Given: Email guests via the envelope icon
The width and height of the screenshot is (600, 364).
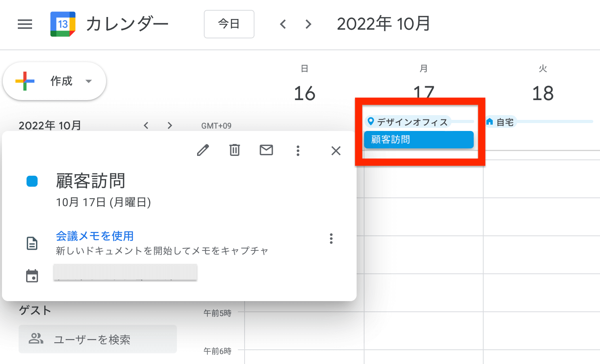Looking at the screenshot, I should tap(266, 150).
